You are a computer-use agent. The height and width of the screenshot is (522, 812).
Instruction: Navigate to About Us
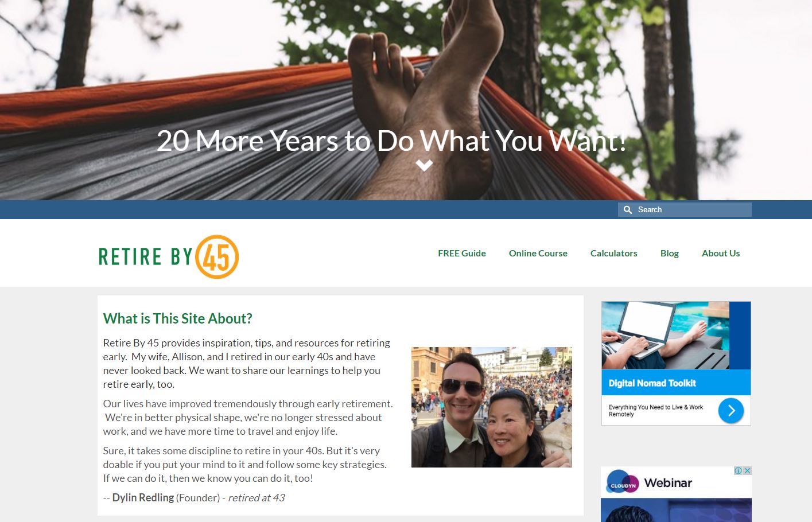click(721, 253)
